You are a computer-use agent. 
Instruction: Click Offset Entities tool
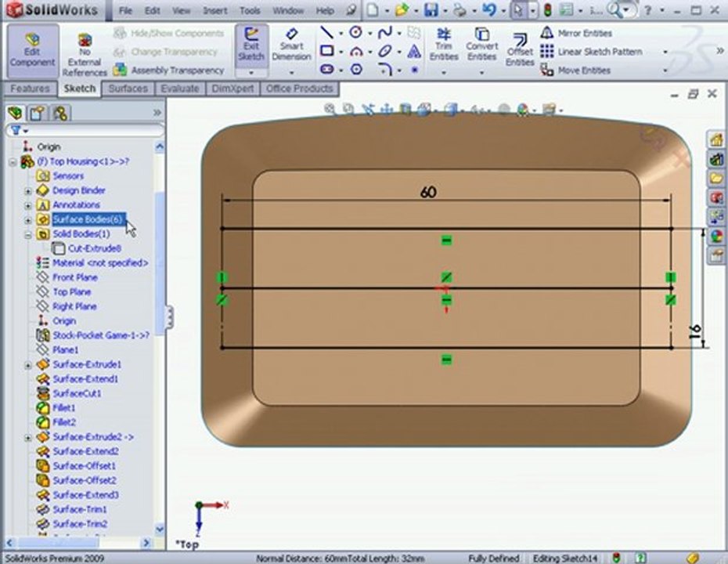click(x=520, y=49)
